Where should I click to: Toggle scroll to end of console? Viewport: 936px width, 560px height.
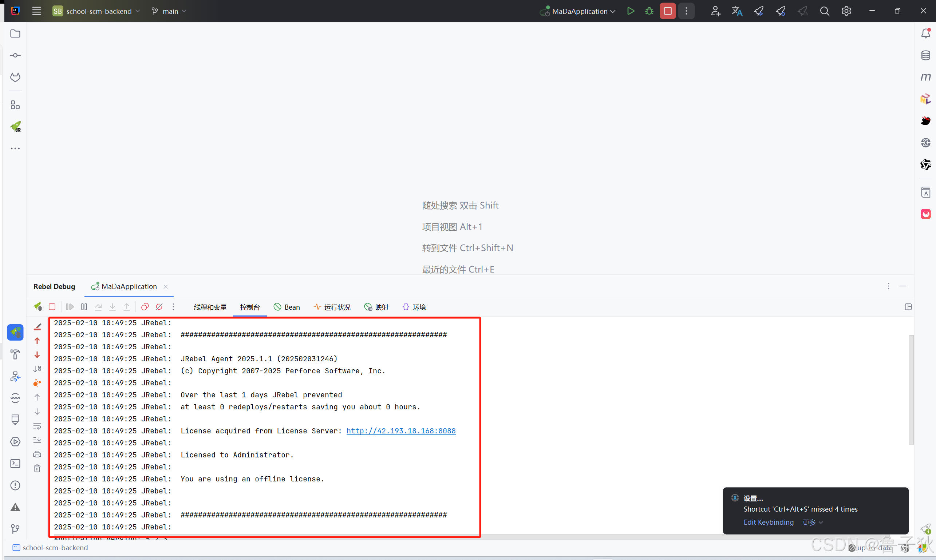pyautogui.click(x=37, y=440)
